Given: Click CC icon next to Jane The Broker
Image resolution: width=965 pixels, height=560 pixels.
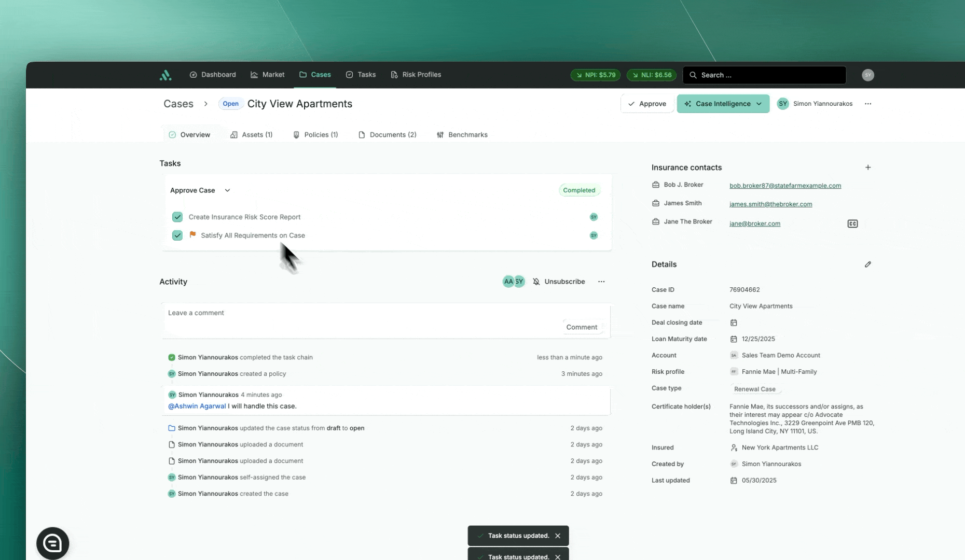Looking at the screenshot, I should 852,224.
